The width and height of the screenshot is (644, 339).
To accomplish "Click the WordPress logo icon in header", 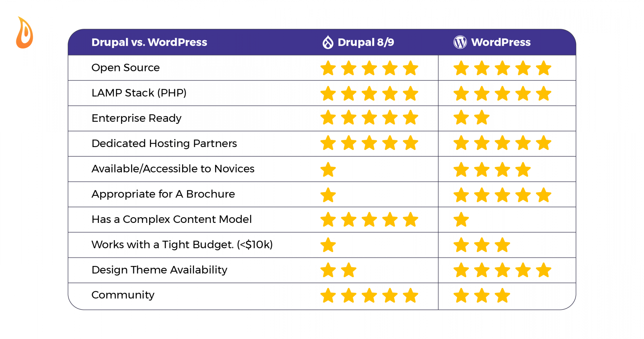I will (460, 42).
